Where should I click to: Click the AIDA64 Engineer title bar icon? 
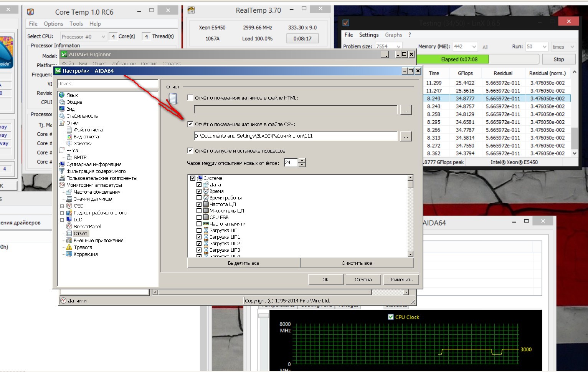[64, 54]
